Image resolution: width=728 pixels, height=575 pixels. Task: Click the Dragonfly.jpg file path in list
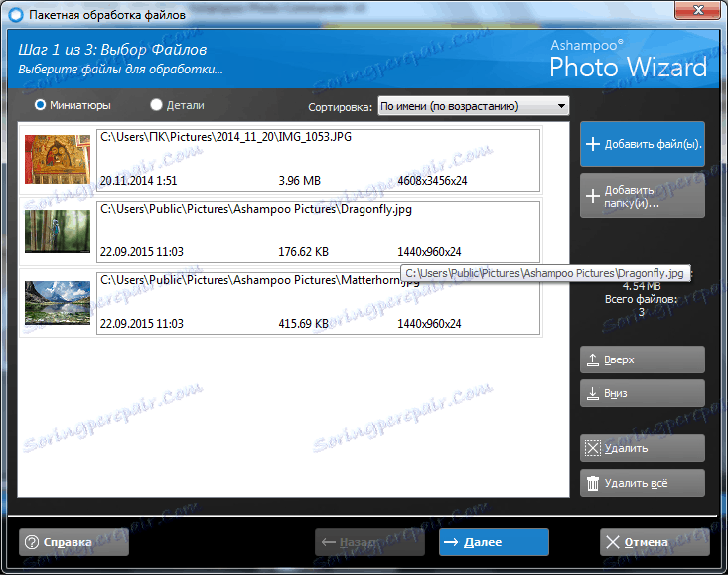tap(256, 209)
